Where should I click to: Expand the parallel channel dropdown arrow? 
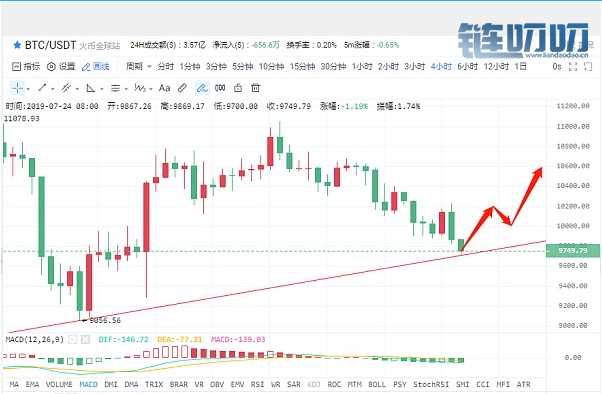(x=77, y=89)
